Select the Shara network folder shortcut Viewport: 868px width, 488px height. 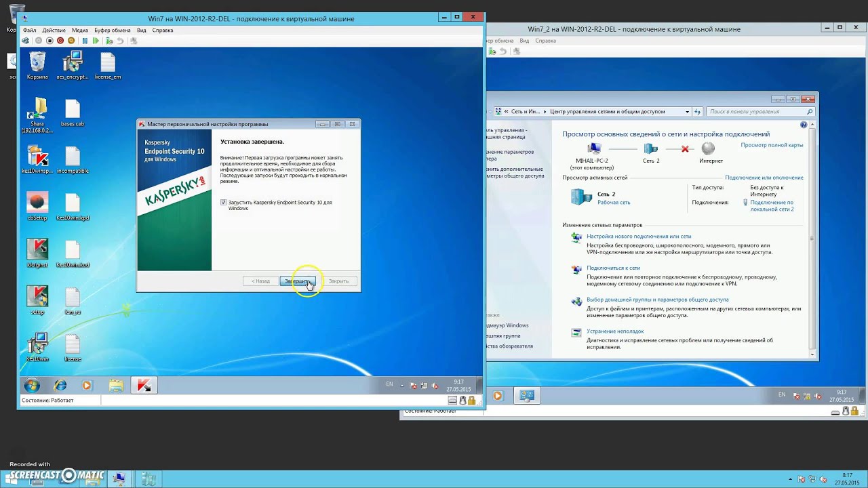tap(37, 115)
